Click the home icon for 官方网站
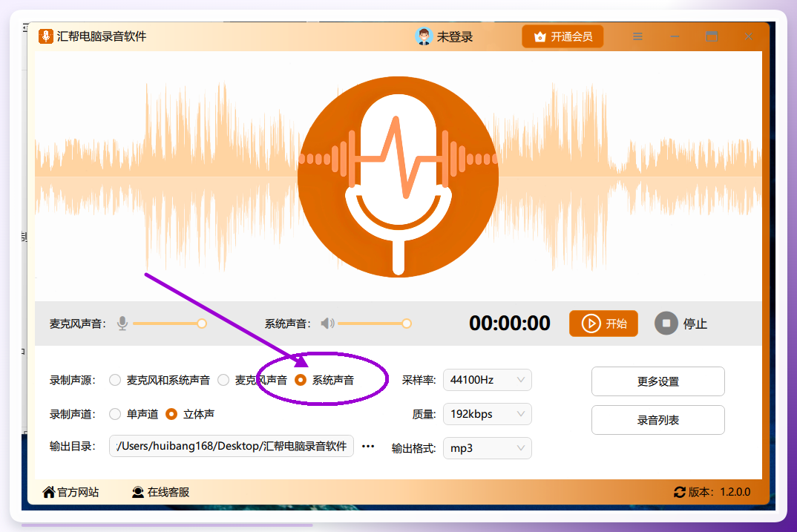Image resolution: width=797 pixels, height=532 pixels. 49,492
